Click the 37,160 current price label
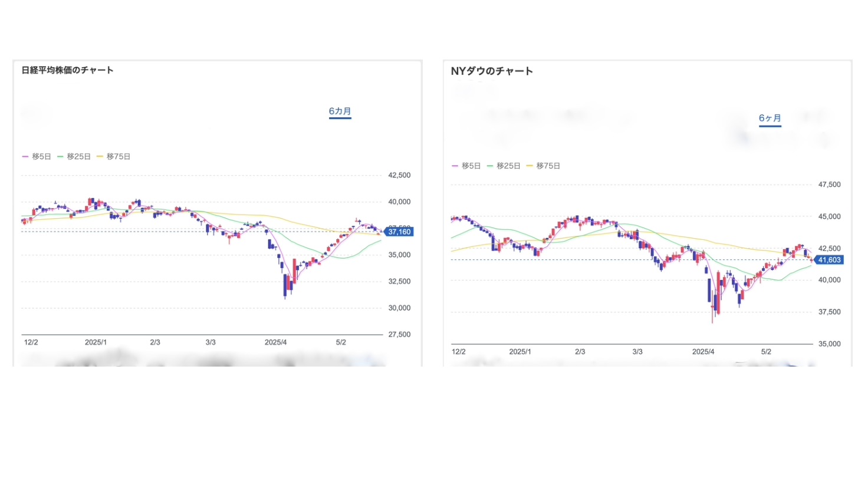This screenshot has height=488, width=868. (x=399, y=232)
